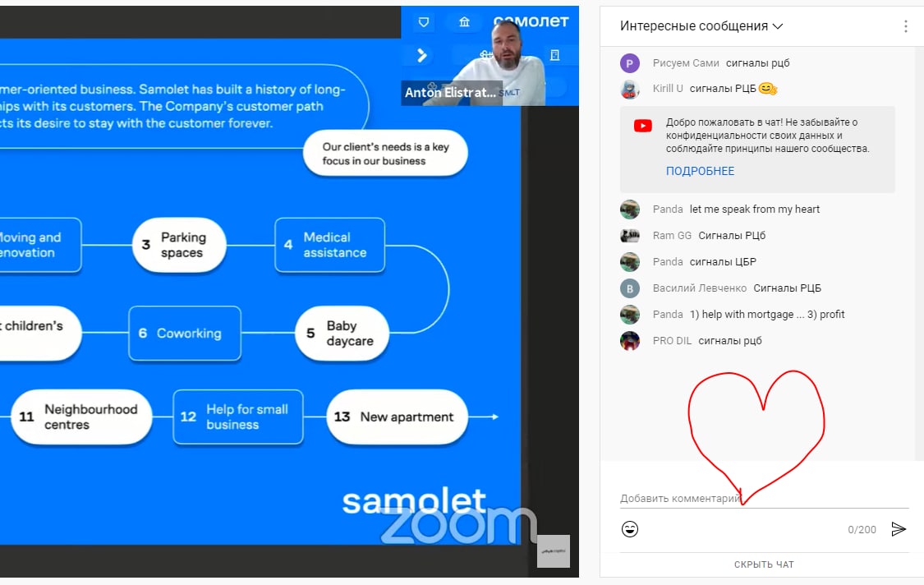Open the chat mode dropdown "Интересные сообщения"
The width and height of the screenshot is (924, 585).
701,26
